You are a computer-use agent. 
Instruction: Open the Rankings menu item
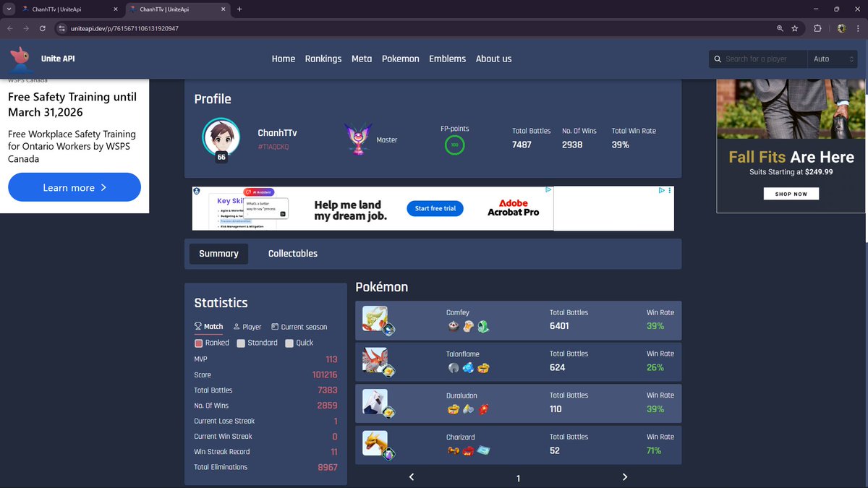click(323, 59)
